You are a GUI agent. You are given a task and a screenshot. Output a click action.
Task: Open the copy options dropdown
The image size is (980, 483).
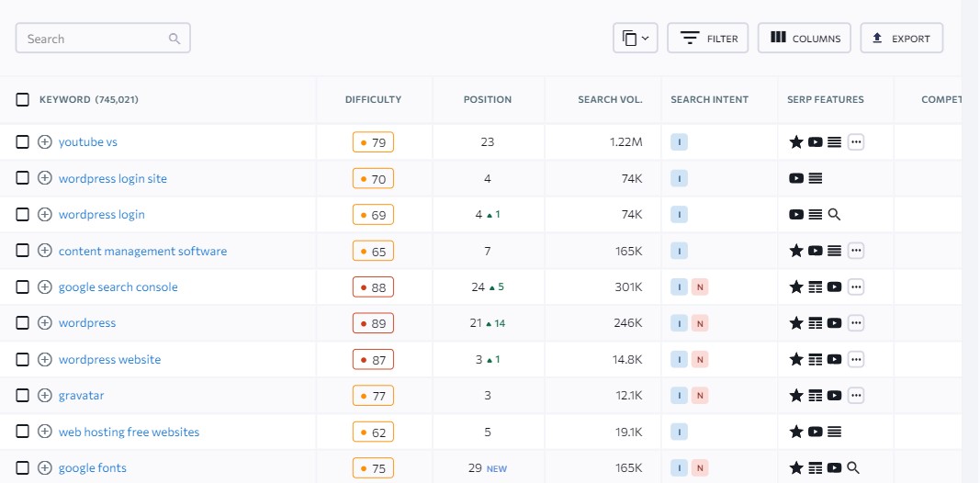pos(635,39)
